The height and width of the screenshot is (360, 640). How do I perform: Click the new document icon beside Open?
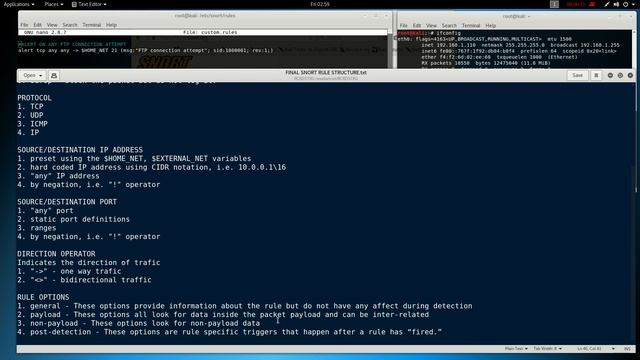click(x=53, y=75)
